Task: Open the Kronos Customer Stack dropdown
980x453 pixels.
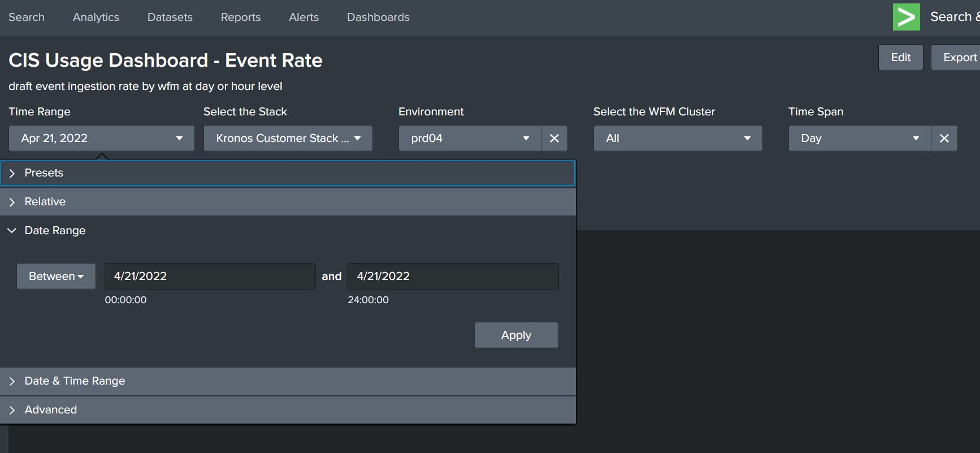Action: [x=288, y=139]
